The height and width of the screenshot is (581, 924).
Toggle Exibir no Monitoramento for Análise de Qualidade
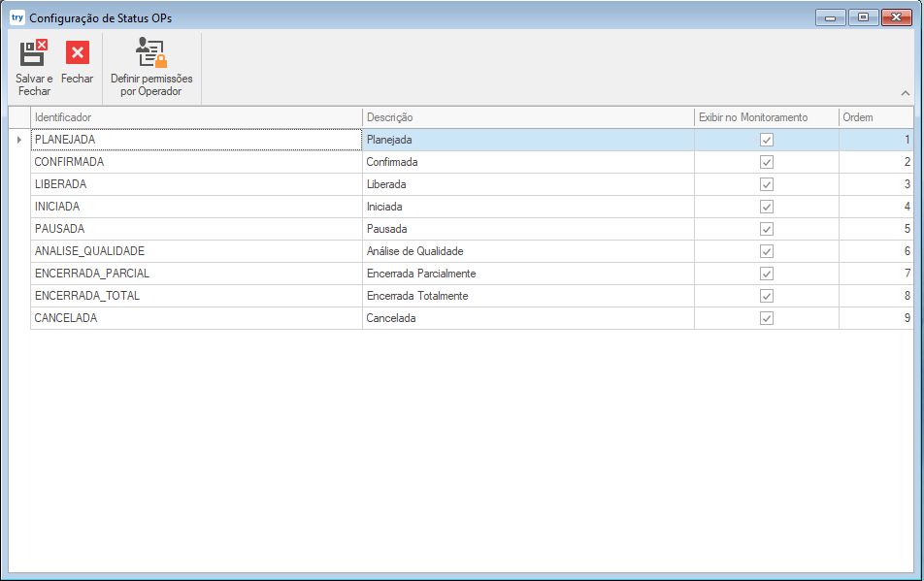point(766,251)
